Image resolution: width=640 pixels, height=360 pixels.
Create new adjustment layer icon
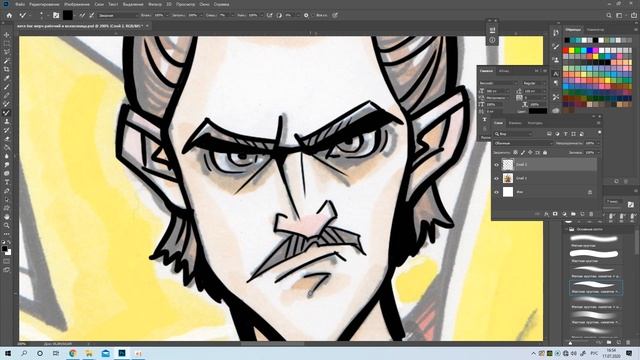[564, 214]
